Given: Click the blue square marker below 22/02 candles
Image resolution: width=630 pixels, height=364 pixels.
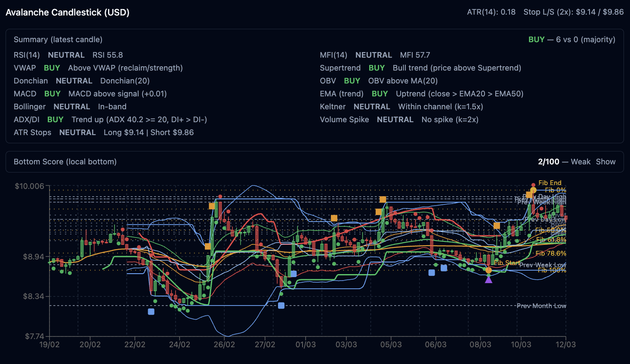Looking at the screenshot, I should (x=151, y=312).
